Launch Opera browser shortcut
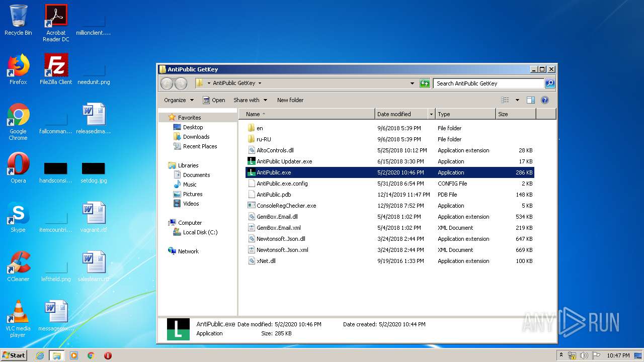644x362 pixels. pos(18,168)
